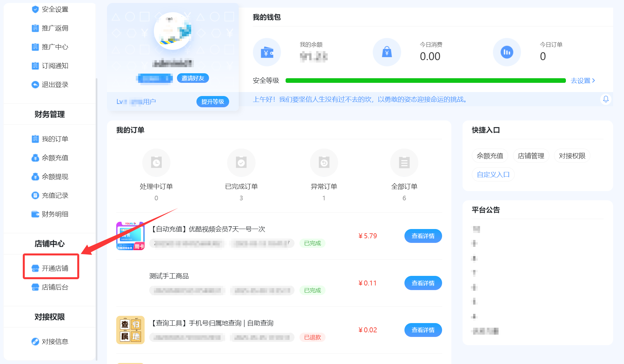Open 异常订单 refund icon

pyautogui.click(x=324, y=162)
